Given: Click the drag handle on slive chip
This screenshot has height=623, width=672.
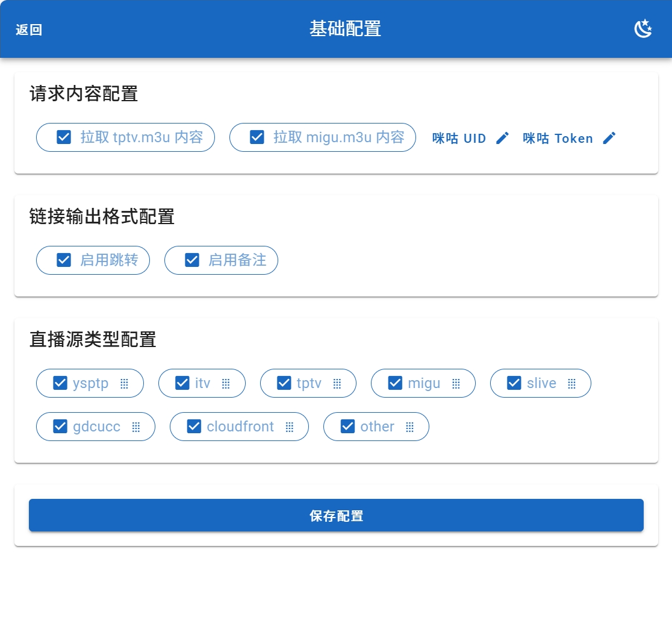Looking at the screenshot, I should click(x=572, y=384).
